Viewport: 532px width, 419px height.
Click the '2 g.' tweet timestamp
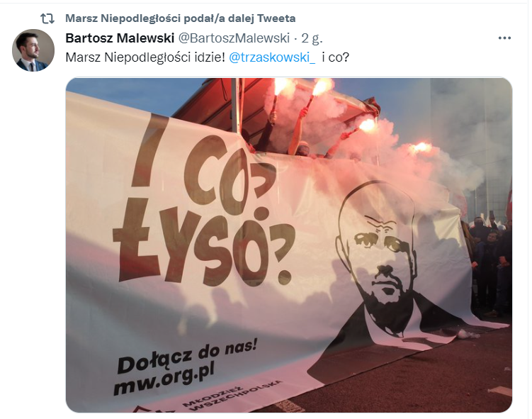coord(312,38)
